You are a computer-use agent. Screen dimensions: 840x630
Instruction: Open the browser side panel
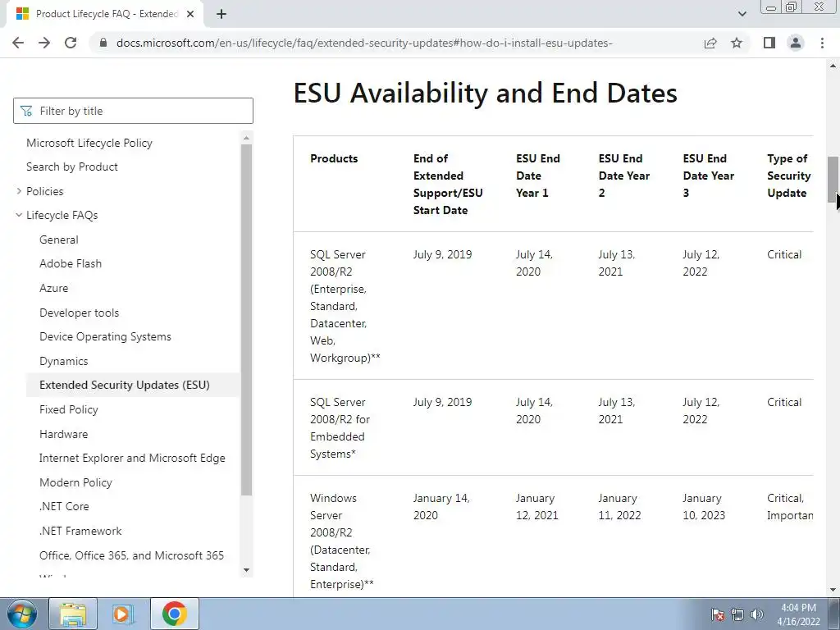click(769, 43)
